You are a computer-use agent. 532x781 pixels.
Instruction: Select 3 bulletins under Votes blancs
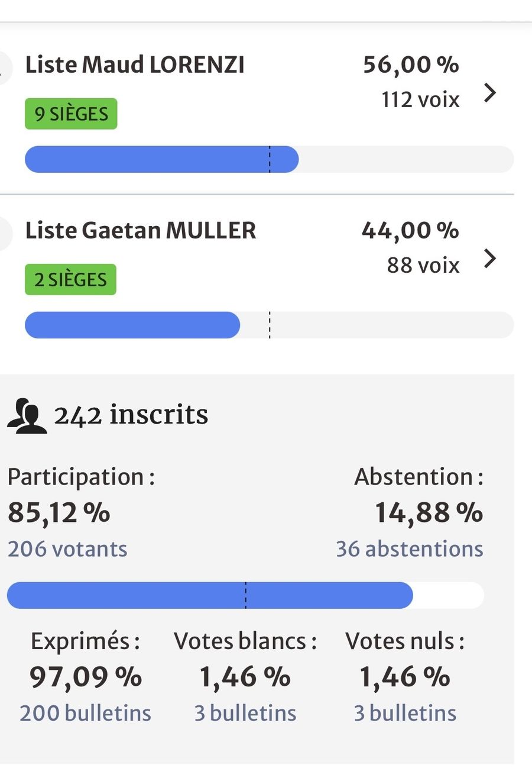[245, 713]
